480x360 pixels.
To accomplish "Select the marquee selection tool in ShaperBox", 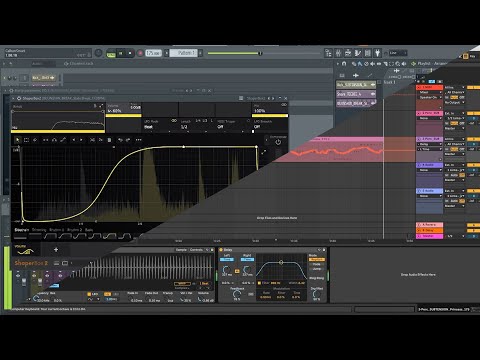I will pos(27,140).
